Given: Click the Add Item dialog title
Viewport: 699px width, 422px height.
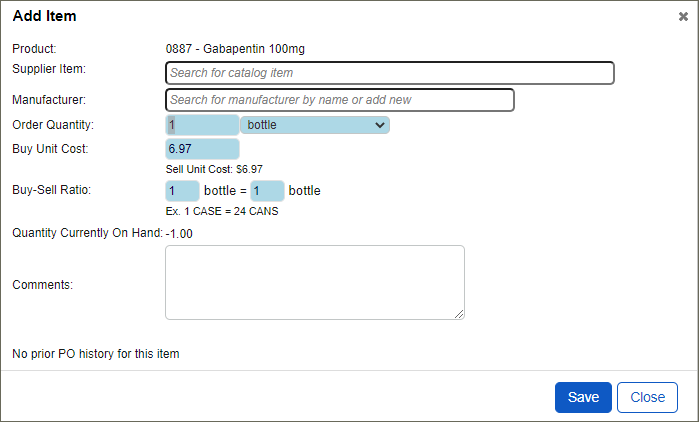Looking at the screenshot, I should [45, 16].
